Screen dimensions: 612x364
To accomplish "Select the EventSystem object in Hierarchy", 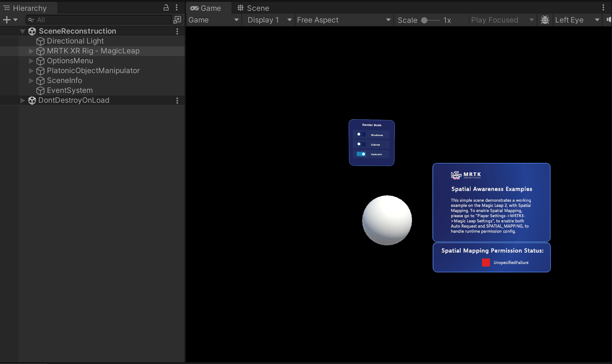I will 69,90.
